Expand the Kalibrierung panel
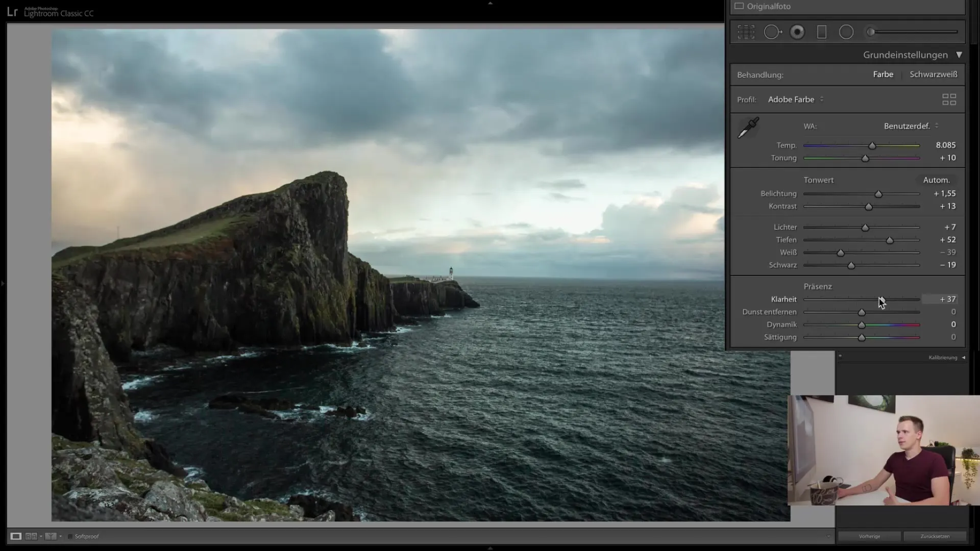The width and height of the screenshot is (980, 551). tap(963, 358)
